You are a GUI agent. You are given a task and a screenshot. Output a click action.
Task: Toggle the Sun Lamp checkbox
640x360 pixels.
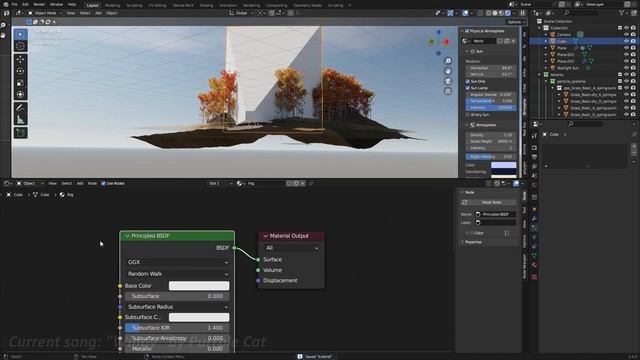[468, 88]
